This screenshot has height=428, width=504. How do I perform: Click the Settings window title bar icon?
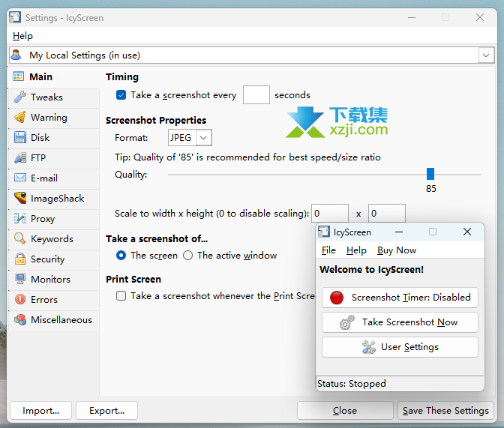pos(15,17)
